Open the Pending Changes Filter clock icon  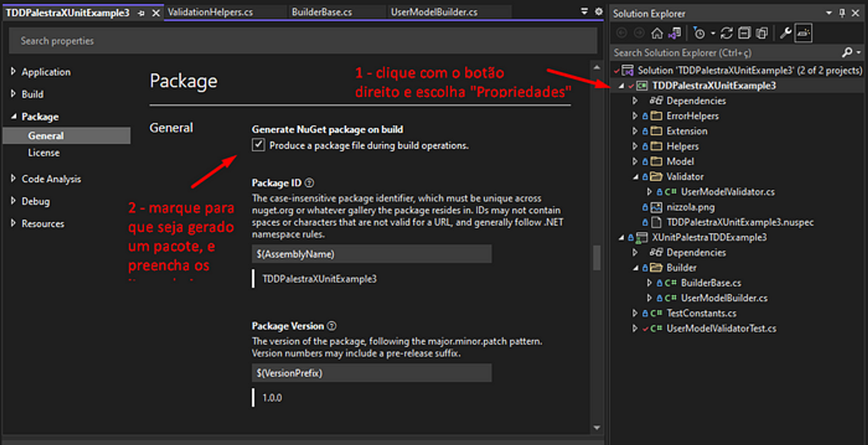(x=699, y=33)
